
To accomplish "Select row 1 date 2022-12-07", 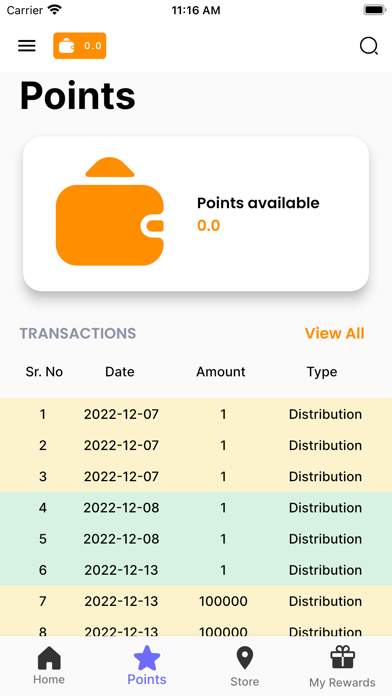I will pos(121,414).
